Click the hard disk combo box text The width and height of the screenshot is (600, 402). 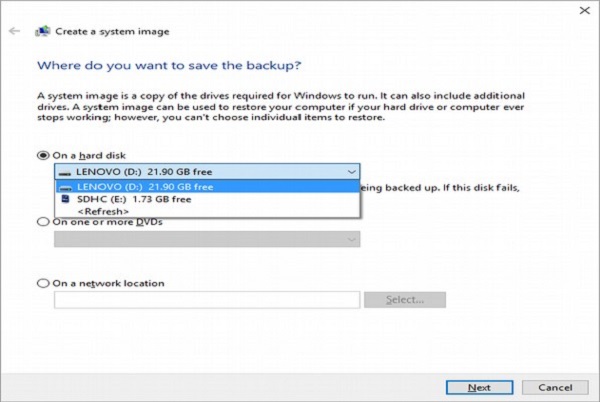(x=145, y=171)
